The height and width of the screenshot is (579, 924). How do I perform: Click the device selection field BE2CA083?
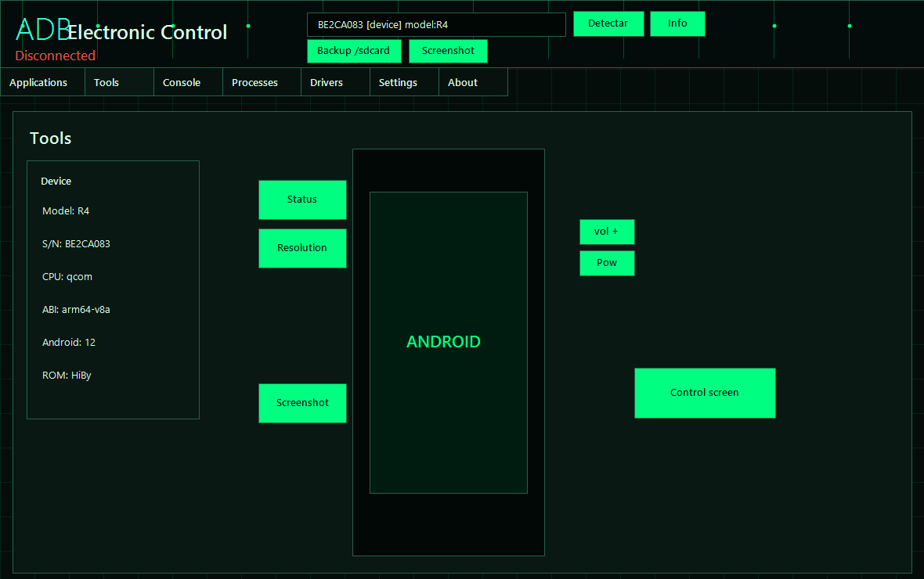pyautogui.click(x=437, y=25)
